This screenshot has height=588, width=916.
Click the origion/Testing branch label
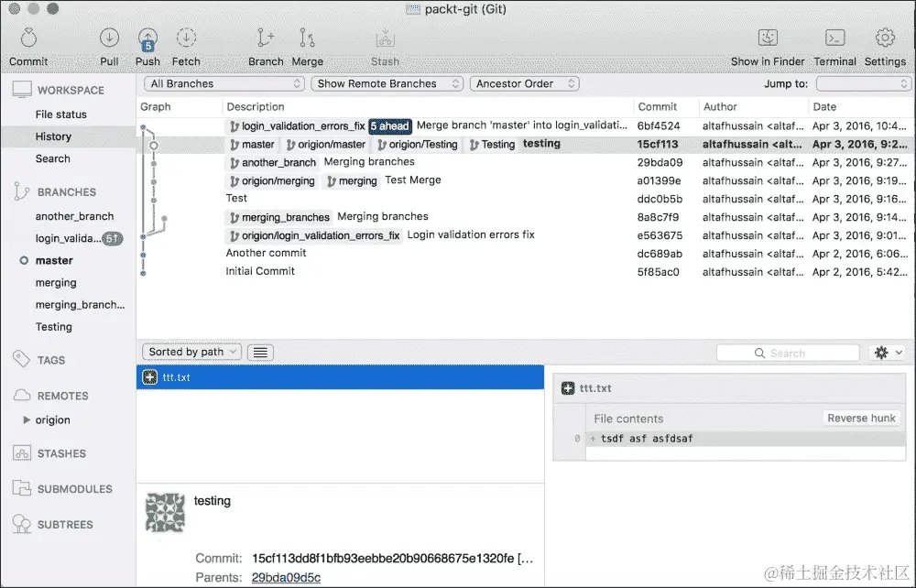(417, 144)
